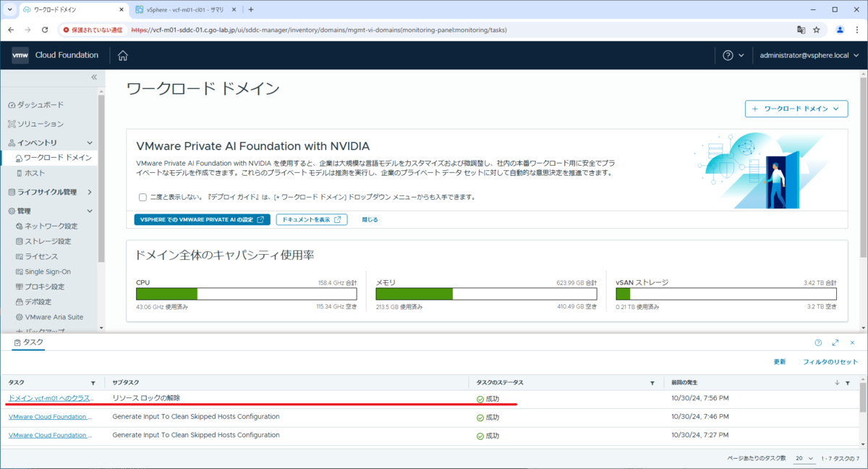Open VMware Aria Suite in the sidebar

pos(48,317)
